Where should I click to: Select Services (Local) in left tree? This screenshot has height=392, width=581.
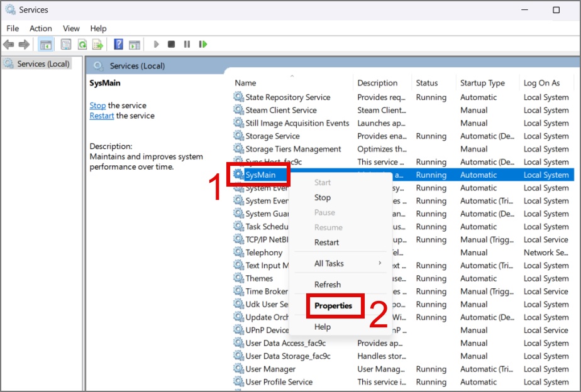click(x=43, y=63)
